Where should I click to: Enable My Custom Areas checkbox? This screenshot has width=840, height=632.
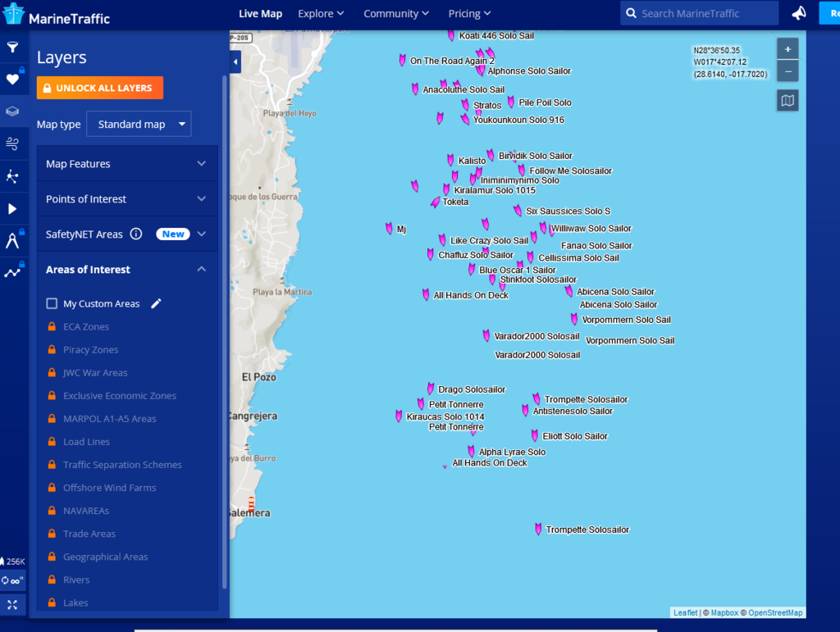coord(52,303)
